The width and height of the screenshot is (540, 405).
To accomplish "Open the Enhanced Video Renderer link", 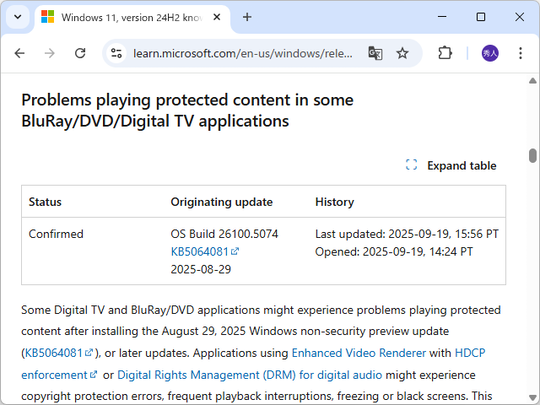I will click(x=359, y=353).
